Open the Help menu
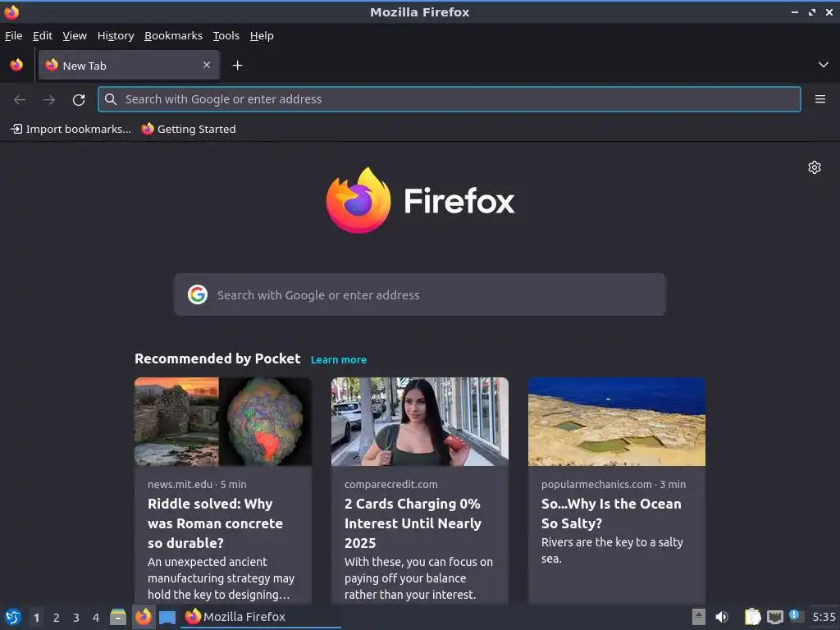This screenshot has height=630, width=840. point(262,35)
